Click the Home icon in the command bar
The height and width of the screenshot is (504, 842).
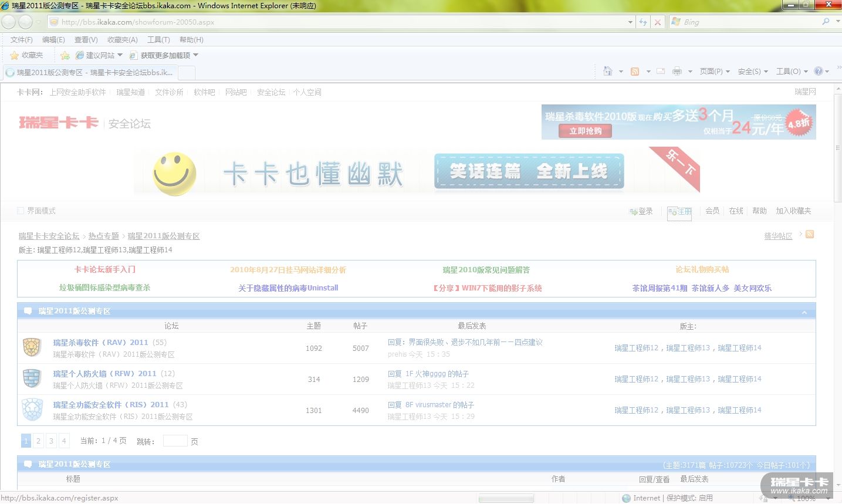pos(608,71)
